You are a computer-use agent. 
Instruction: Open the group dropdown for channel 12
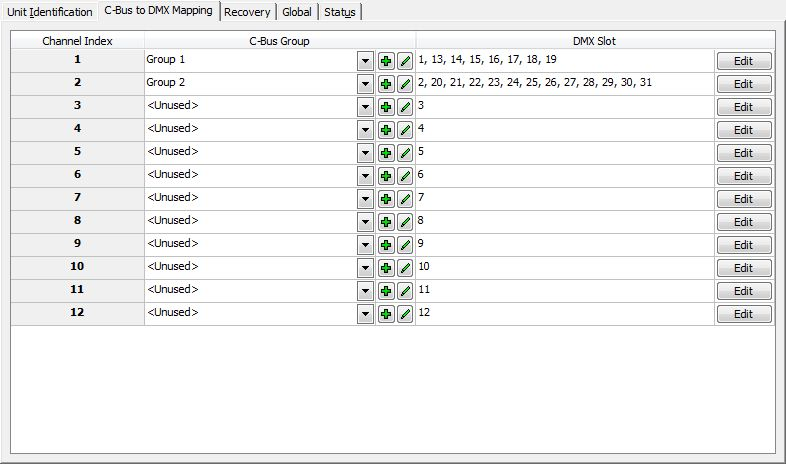tap(365, 314)
